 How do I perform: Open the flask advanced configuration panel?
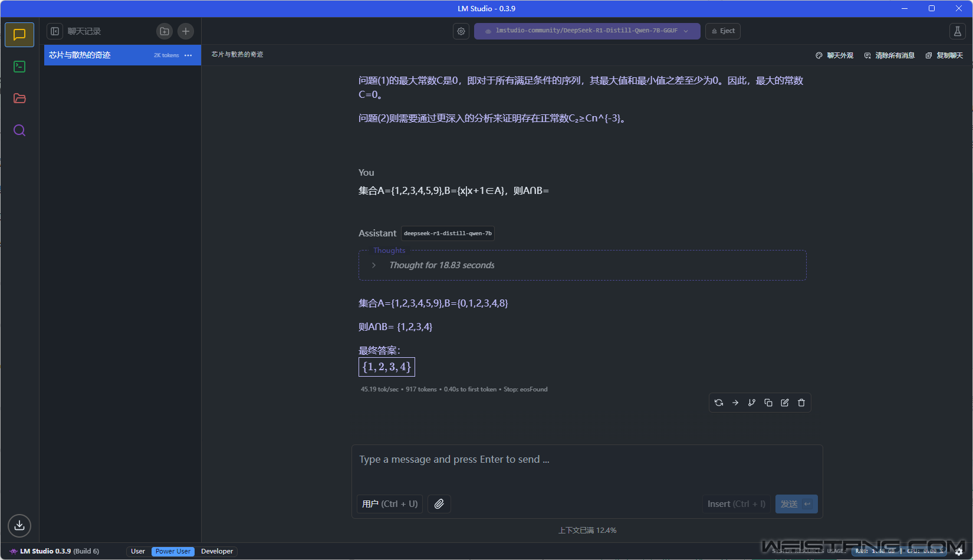[x=958, y=31]
